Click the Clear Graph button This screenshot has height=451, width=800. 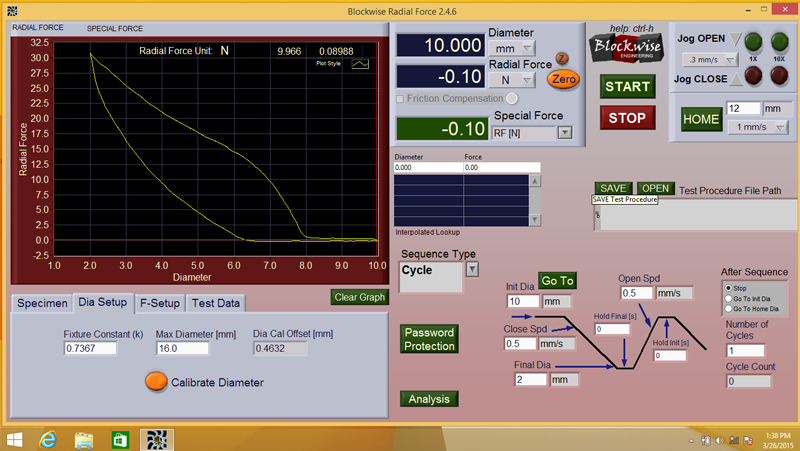click(360, 297)
